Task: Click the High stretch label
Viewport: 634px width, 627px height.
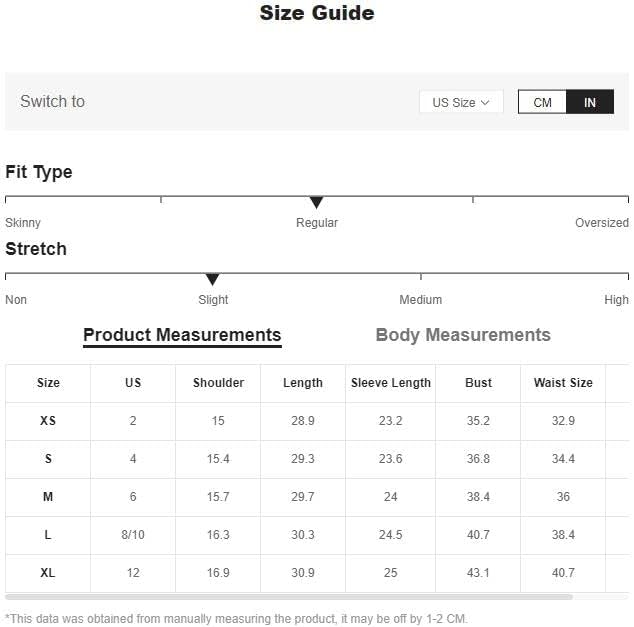Action: coord(616,300)
